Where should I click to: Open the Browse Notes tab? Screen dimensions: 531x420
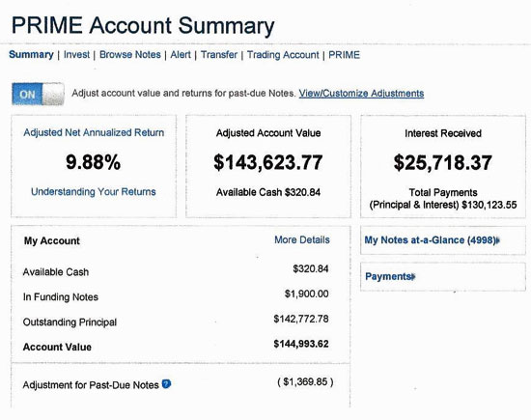click(x=130, y=54)
